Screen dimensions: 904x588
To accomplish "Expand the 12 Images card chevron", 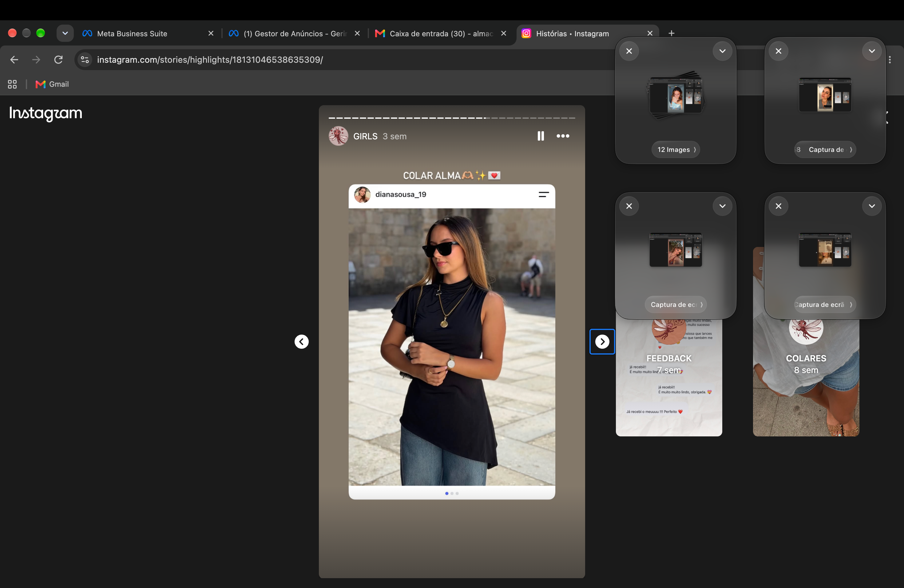I will pyautogui.click(x=722, y=51).
